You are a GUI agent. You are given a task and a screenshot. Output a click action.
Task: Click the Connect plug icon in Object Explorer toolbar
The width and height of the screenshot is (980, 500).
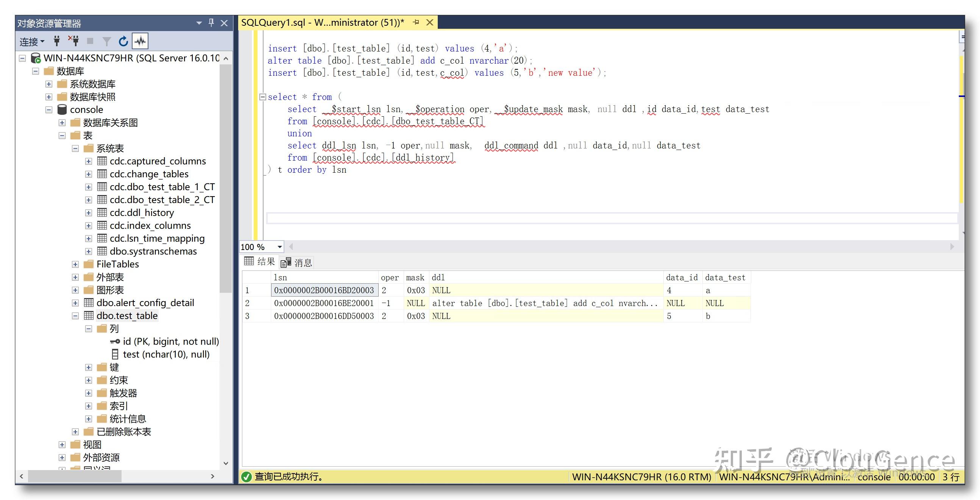[x=56, y=41]
